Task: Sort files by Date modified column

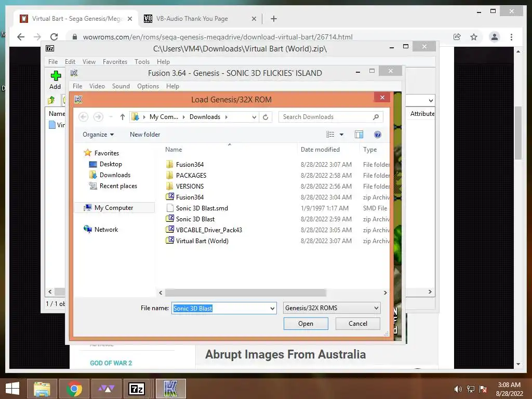Action: pos(320,150)
